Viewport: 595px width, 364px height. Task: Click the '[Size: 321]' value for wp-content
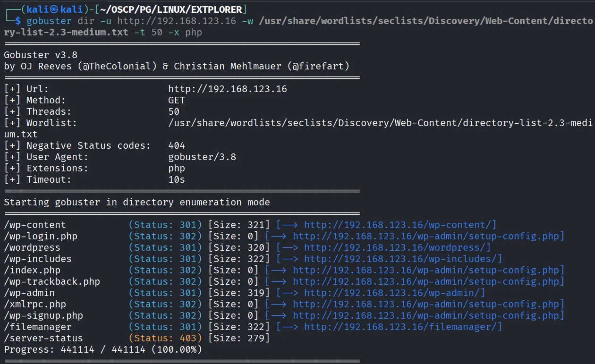pos(239,225)
